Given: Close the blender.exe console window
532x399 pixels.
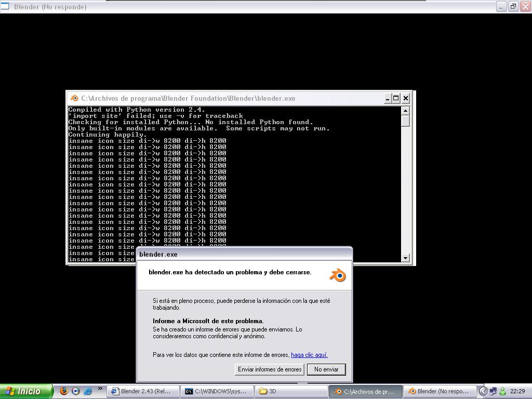Looking at the screenshot, I should click(x=406, y=99).
